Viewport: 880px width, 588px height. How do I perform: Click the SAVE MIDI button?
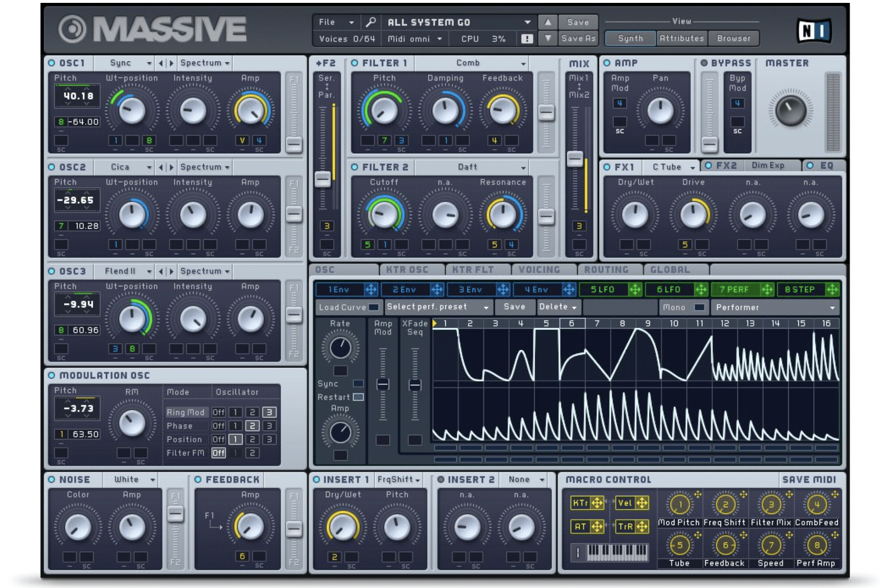809,479
